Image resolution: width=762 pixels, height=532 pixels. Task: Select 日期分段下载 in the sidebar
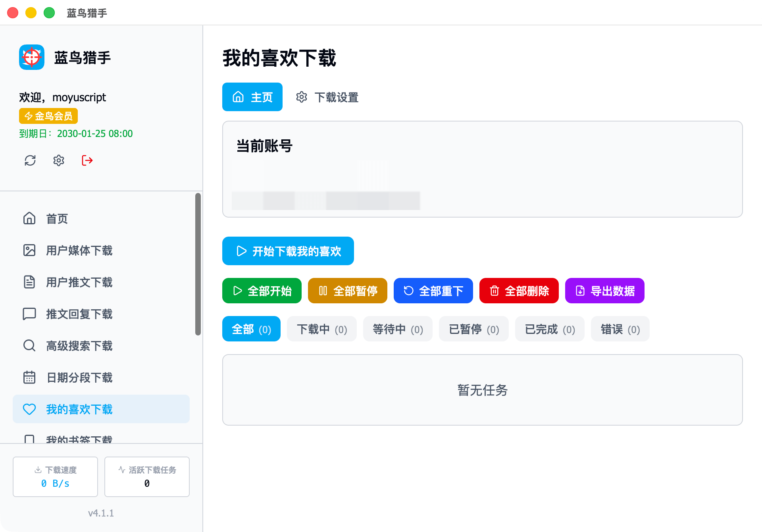click(x=79, y=378)
